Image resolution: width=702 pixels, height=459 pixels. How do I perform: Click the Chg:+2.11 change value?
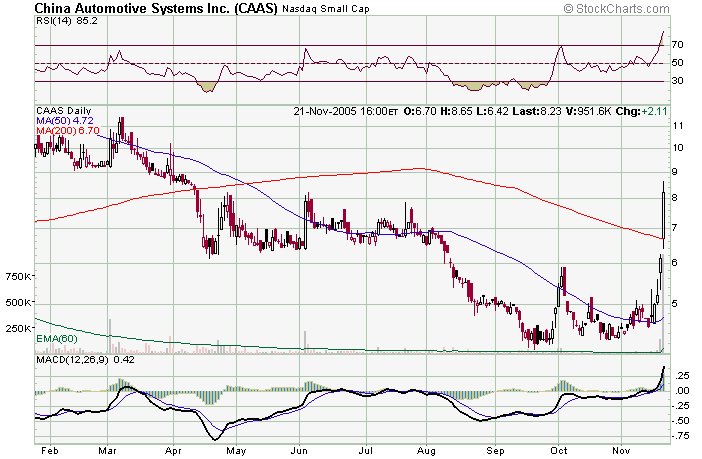pos(642,111)
